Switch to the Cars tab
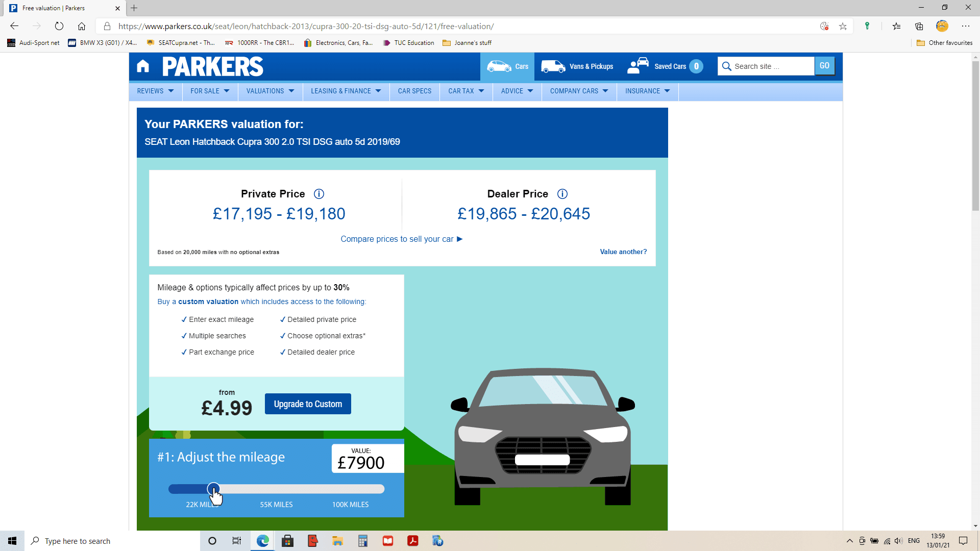 tap(507, 66)
